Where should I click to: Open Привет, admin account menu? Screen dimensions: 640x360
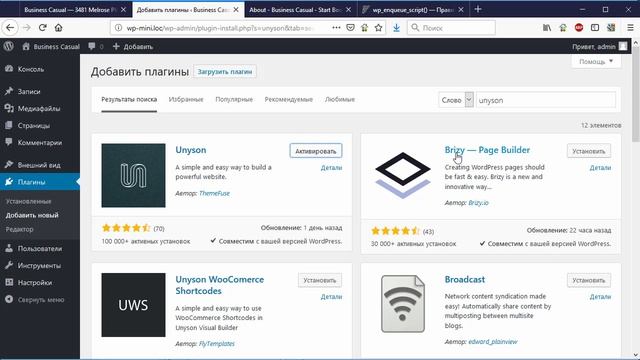[x=600, y=47]
